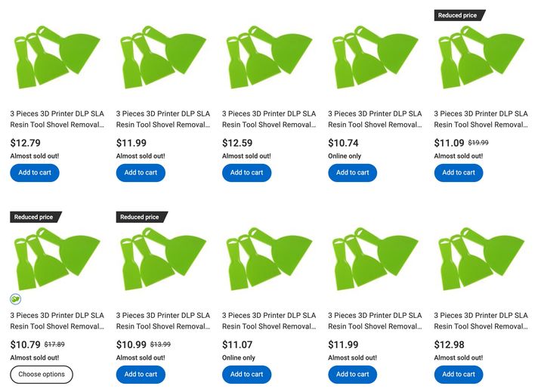Click Reduced price badge on the $10.79 item
Screen dimensions: 544x392
[x=35, y=217]
